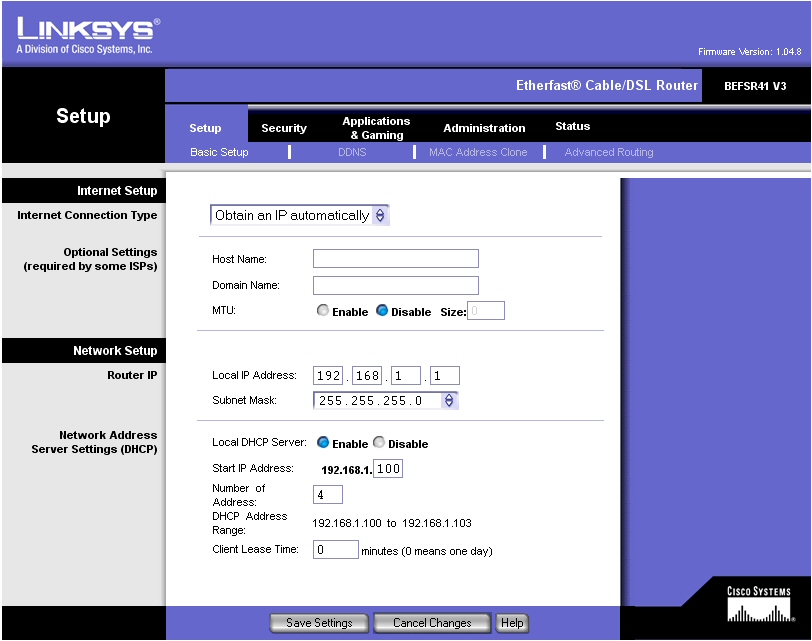This screenshot has height=641, width=812.
Task: Click the Save Settings button
Action: pos(319,623)
